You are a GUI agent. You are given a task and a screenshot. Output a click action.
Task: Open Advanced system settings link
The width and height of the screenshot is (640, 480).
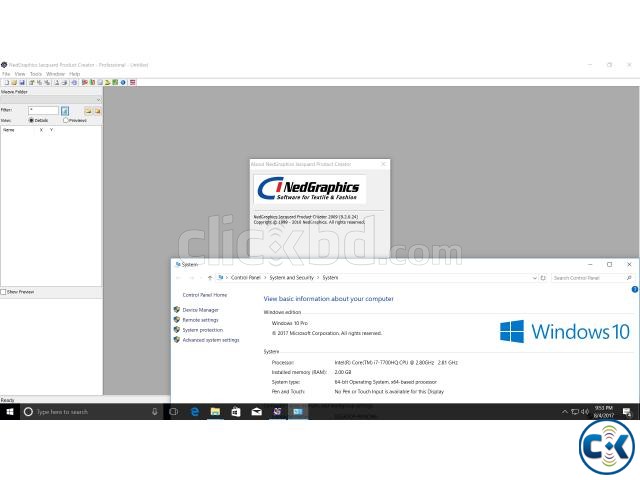[x=211, y=340]
